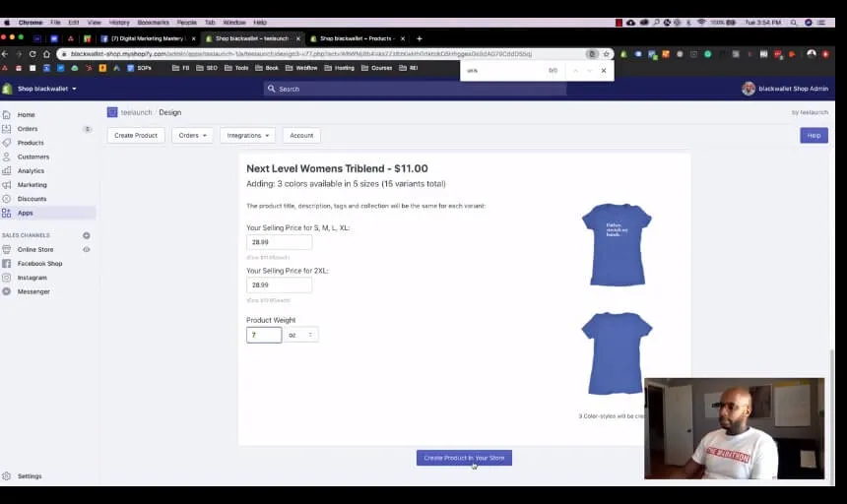The image size is (847, 504).
Task: Open Spotlight search in menu bar
Action: 794,23
